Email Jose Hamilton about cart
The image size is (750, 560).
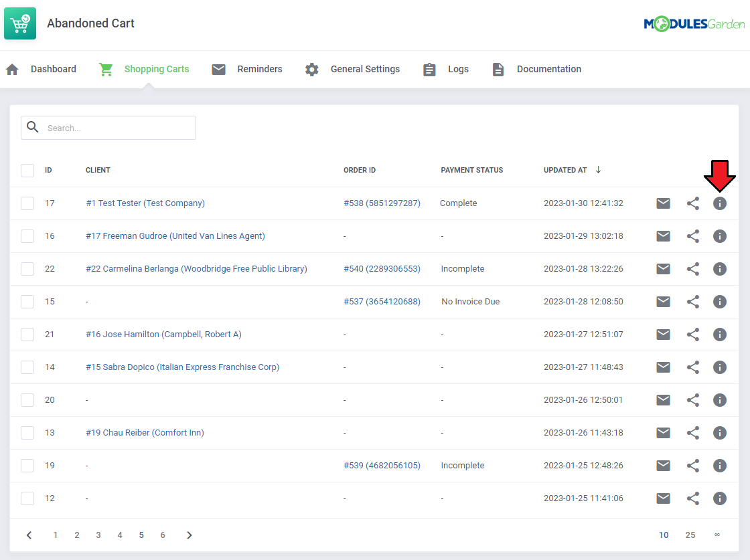(x=663, y=335)
